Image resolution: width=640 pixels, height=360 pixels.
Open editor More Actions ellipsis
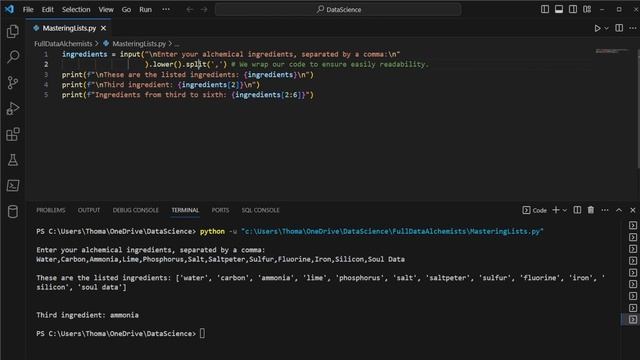(x=633, y=28)
